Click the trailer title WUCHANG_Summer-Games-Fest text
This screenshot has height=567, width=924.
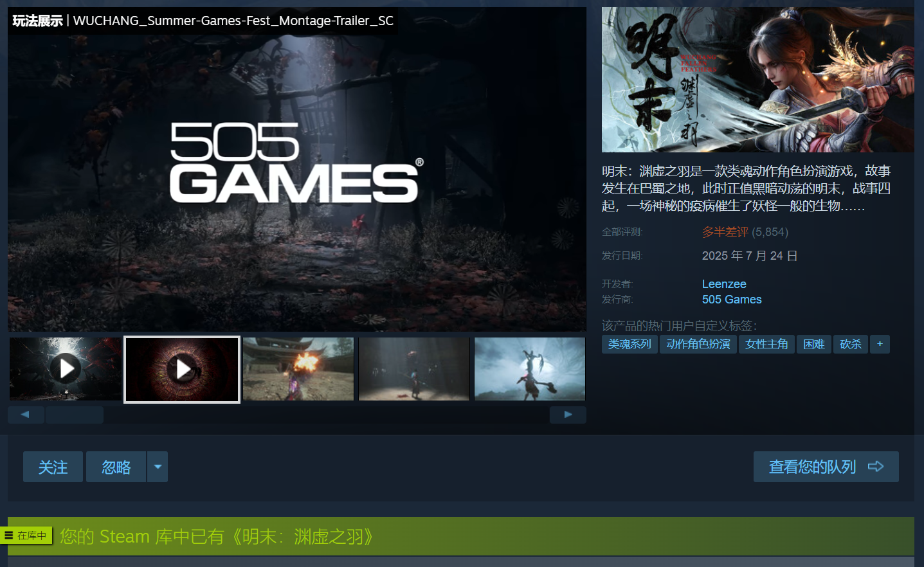tap(233, 21)
